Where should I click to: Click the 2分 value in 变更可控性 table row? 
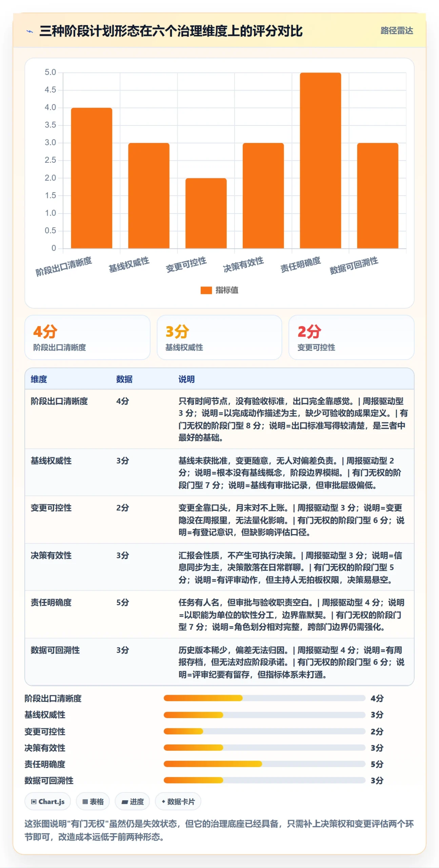[x=122, y=508]
